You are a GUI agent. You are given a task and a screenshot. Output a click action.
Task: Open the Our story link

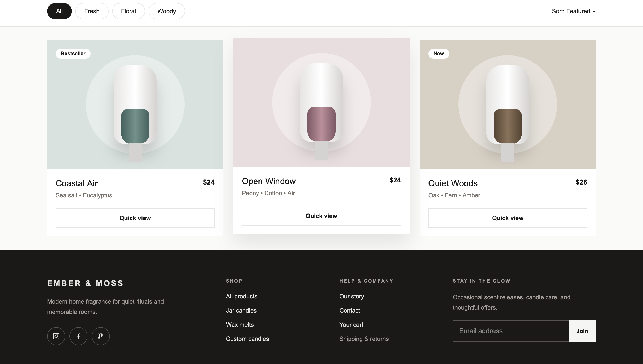[x=352, y=296]
